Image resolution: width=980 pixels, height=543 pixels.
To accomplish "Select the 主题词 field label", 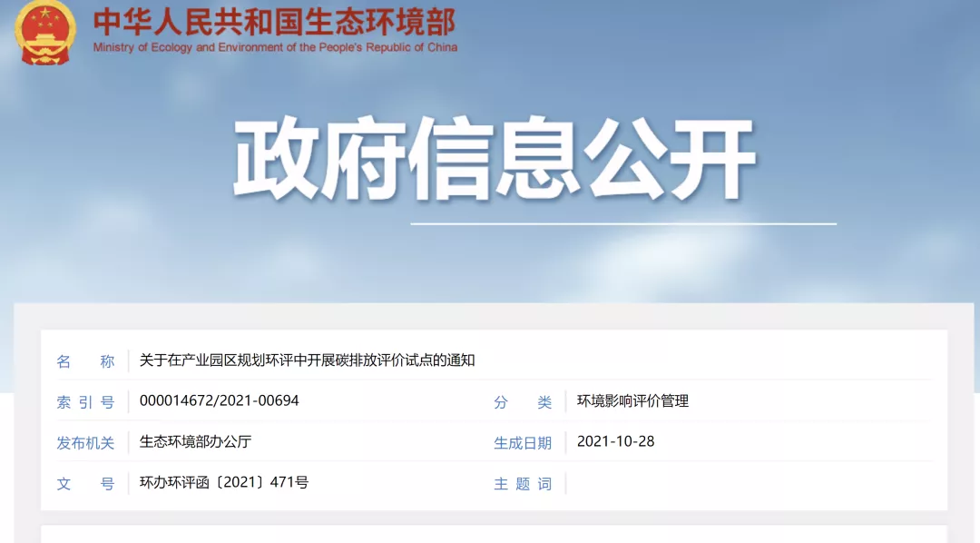I will (x=523, y=484).
